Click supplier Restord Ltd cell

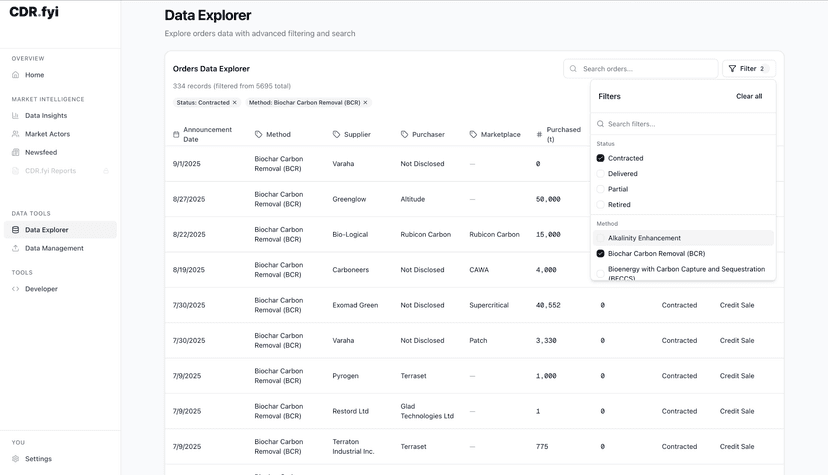pos(350,412)
